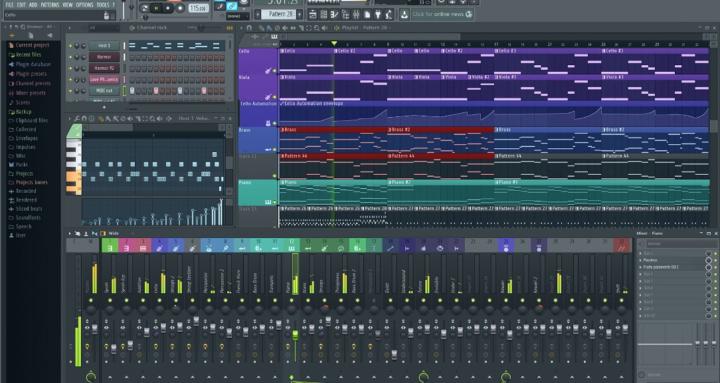Open the Channel rack graph editor icon
Image resolution: width=720 pixels, height=383 pixels.
pyautogui.click(x=230, y=28)
